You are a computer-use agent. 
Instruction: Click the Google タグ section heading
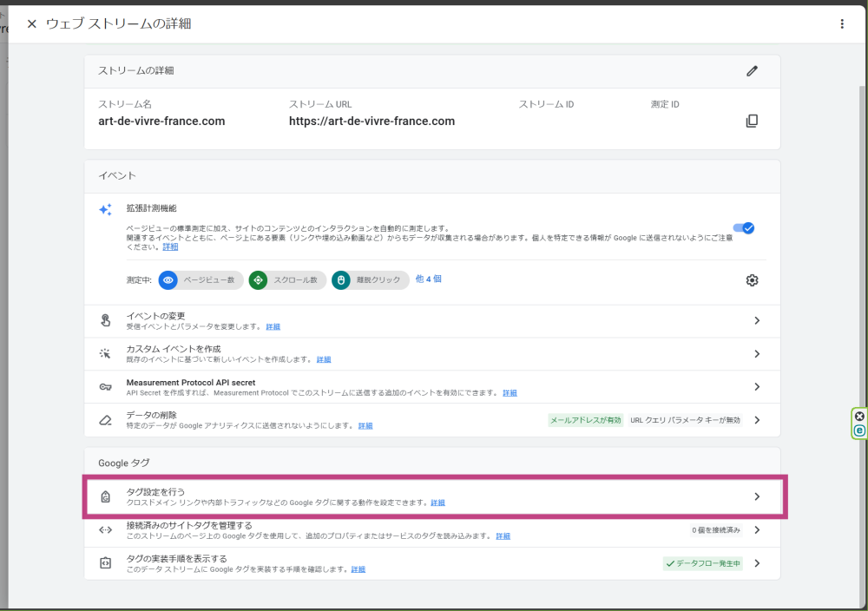(124, 463)
